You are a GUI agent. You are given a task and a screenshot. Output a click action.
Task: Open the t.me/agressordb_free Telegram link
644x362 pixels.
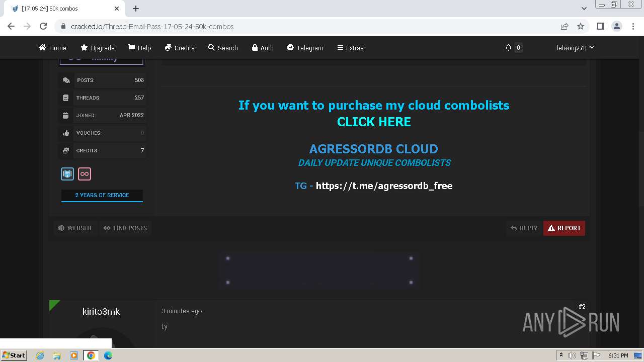tap(384, 186)
